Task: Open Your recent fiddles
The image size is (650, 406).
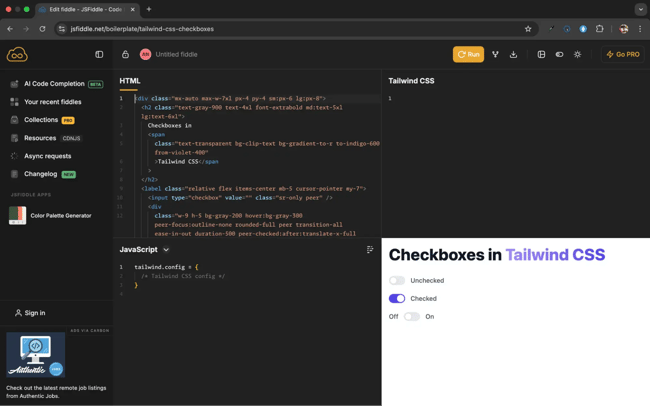Action: (x=52, y=102)
